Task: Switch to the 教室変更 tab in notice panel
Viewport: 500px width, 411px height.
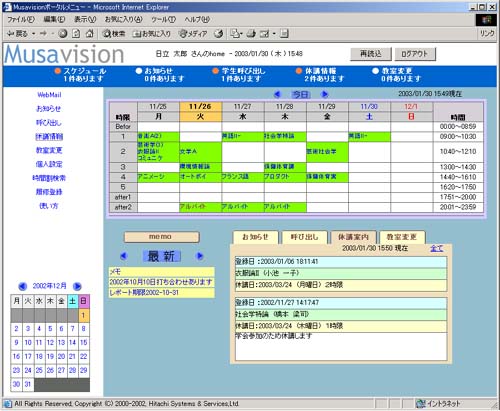Action: tap(402, 237)
